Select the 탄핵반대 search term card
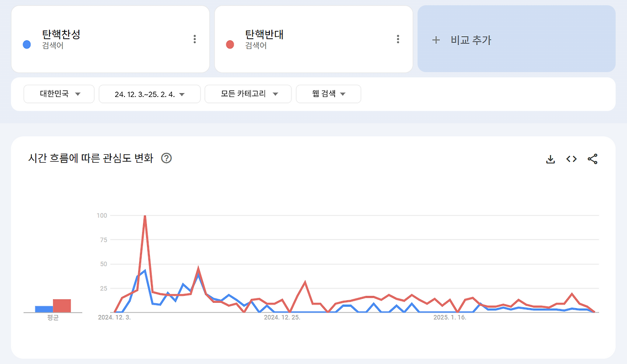The image size is (627, 364). tap(313, 39)
